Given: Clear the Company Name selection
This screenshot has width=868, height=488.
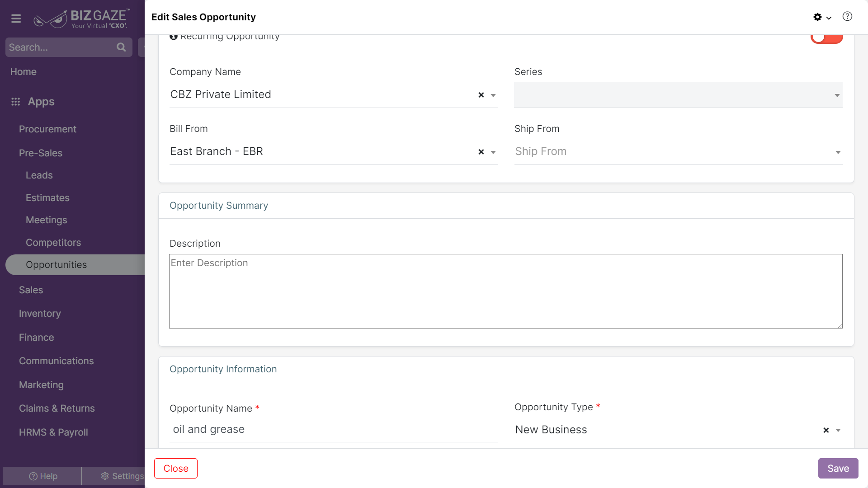Looking at the screenshot, I should click(x=481, y=95).
